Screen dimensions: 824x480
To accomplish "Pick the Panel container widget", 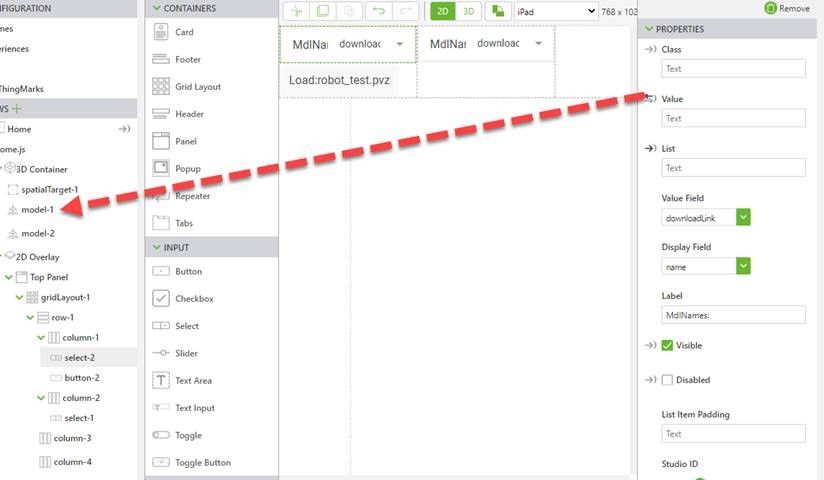I will click(x=174, y=141).
